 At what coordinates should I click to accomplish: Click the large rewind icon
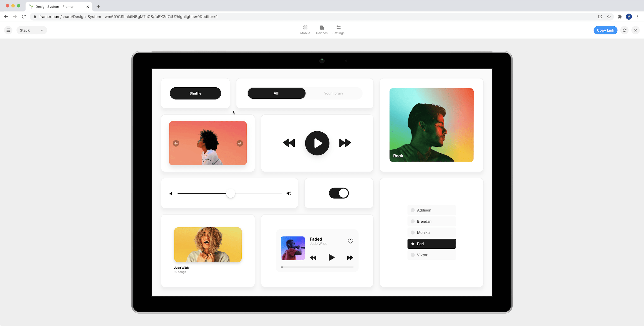click(x=289, y=143)
